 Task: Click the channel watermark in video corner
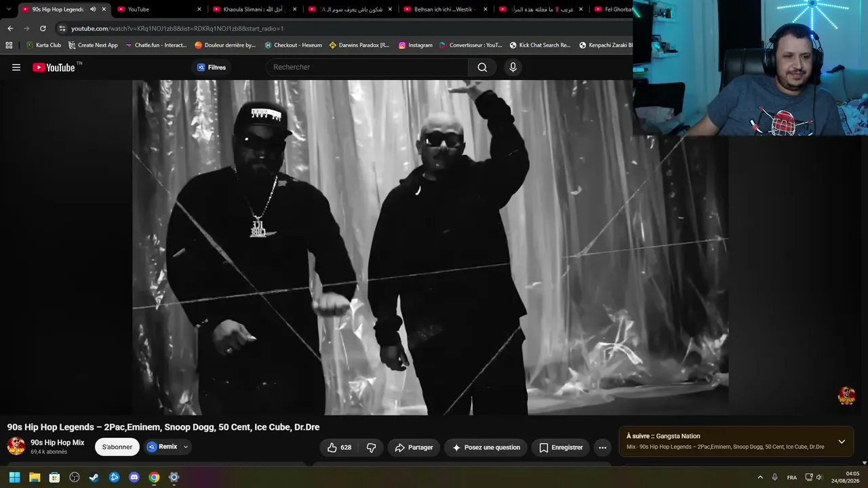point(846,395)
